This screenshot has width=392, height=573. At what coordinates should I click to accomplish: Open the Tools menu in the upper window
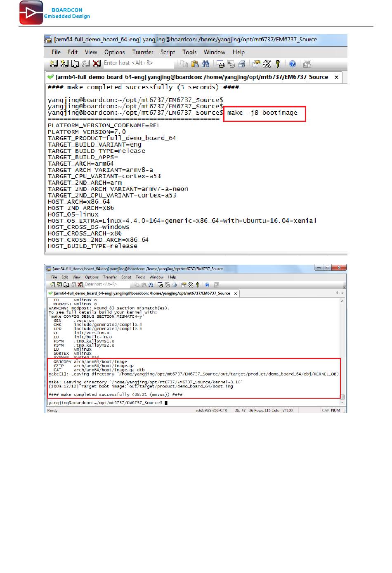coord(189,52)
